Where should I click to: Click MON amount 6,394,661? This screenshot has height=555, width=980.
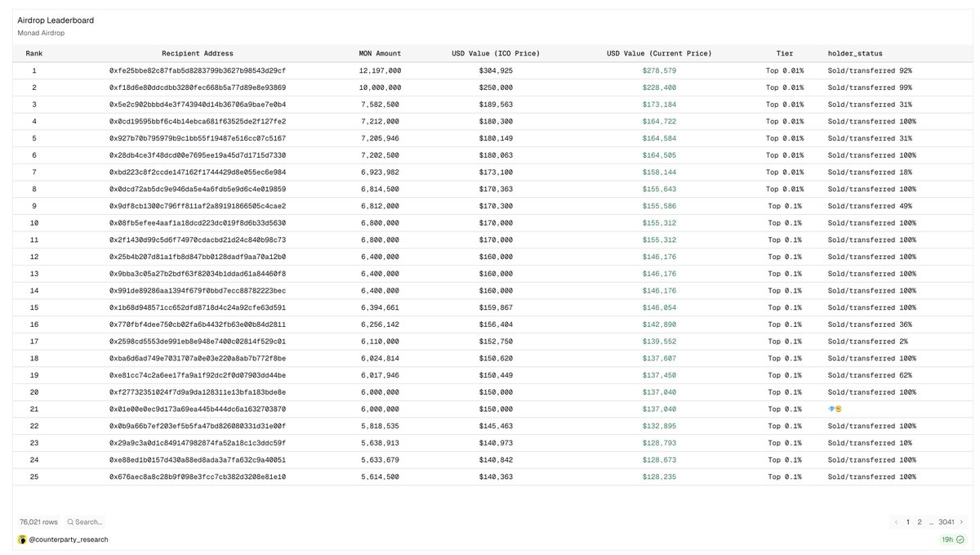(x=380, y=307)
